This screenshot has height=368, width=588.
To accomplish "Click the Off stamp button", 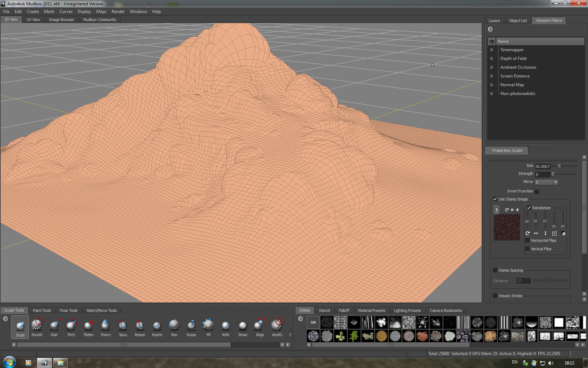I will pyautogui.click(x=313, y=322).
